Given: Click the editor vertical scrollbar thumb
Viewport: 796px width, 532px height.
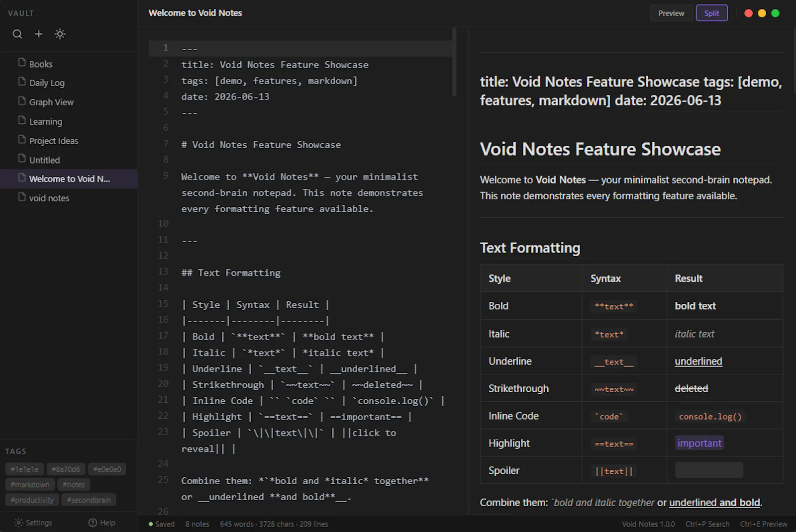Looking at the screenshot, I should click(x=454, y=62).
